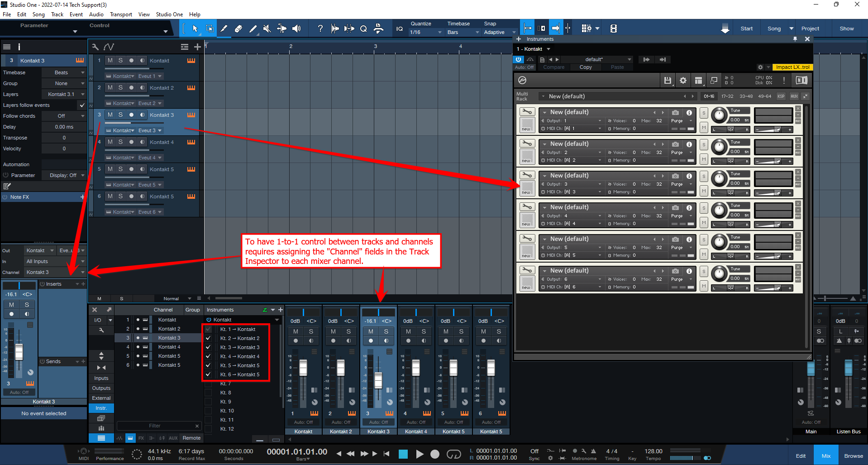Switch to the Edit view tab
This screenshot has height=465, width=868.
click(800, 455)
